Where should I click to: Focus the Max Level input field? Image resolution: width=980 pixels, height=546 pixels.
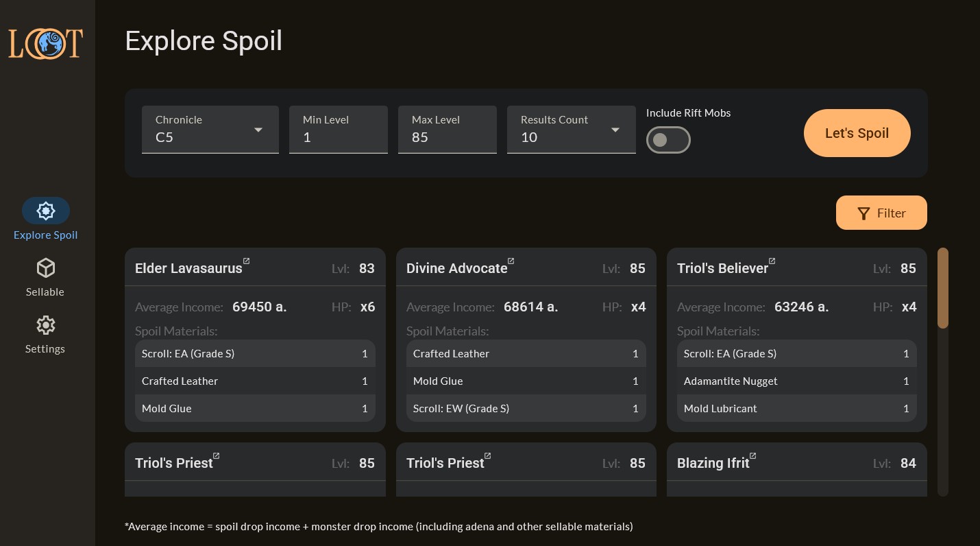tap(447, 136)
